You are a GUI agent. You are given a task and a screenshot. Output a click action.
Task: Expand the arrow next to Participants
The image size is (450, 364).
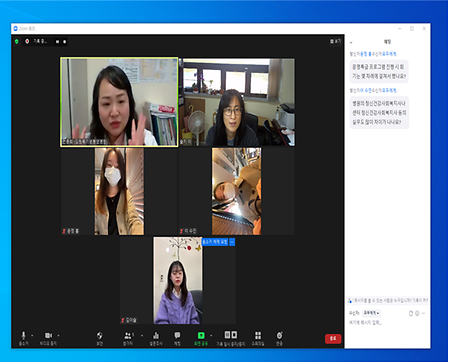coord(142,335)
